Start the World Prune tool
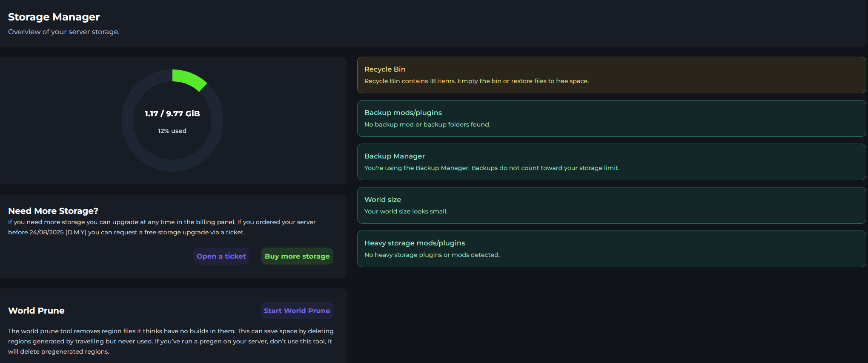The image size is (868, 363). click(297, 311)
